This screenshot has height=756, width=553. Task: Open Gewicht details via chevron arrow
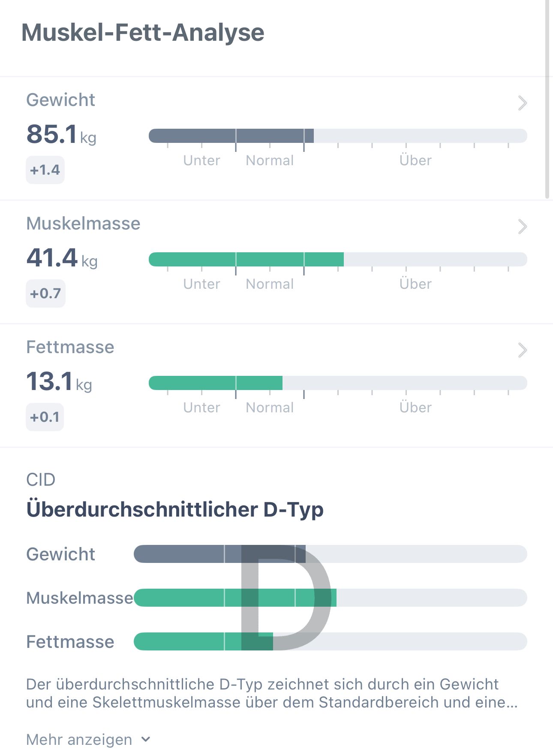point(522,103)
